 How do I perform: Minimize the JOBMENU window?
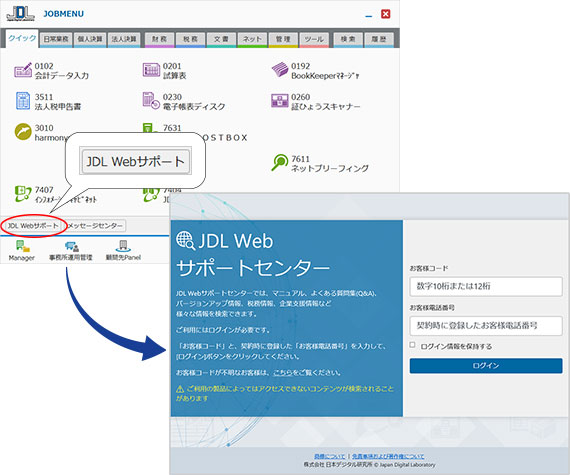[x=369, y=15]
